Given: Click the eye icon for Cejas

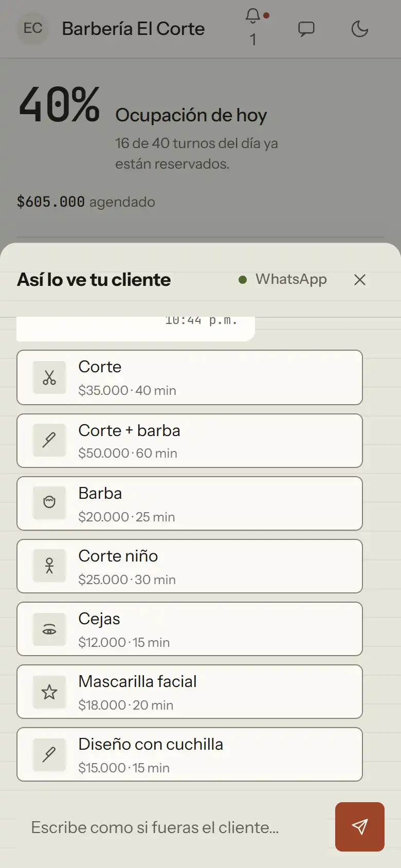Looking at the screenshot, I should (x=49, y=628).
